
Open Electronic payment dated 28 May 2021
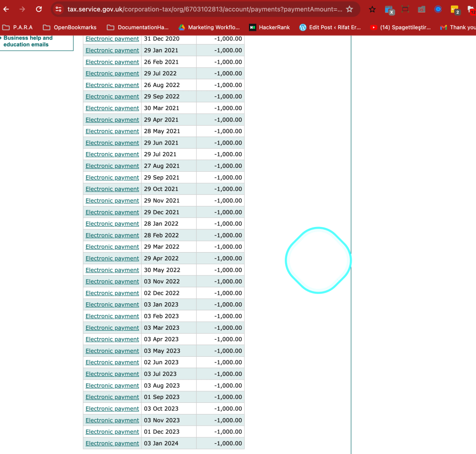pyautogui.click(x=112, y=131)
